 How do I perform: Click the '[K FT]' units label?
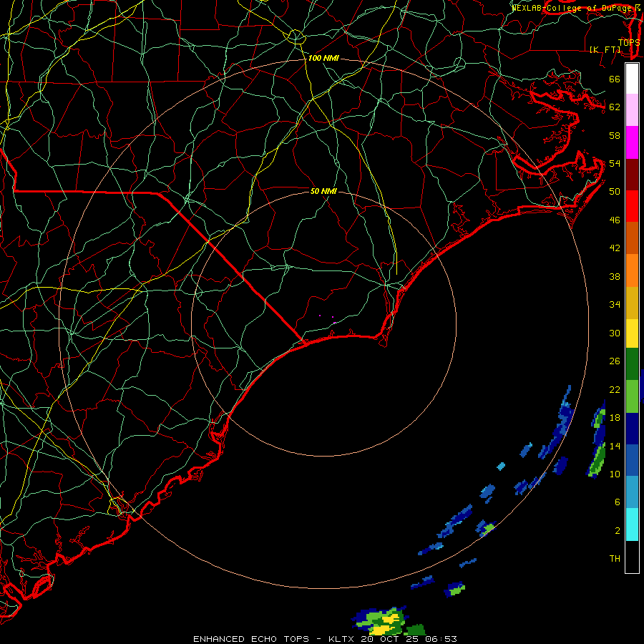605,49
